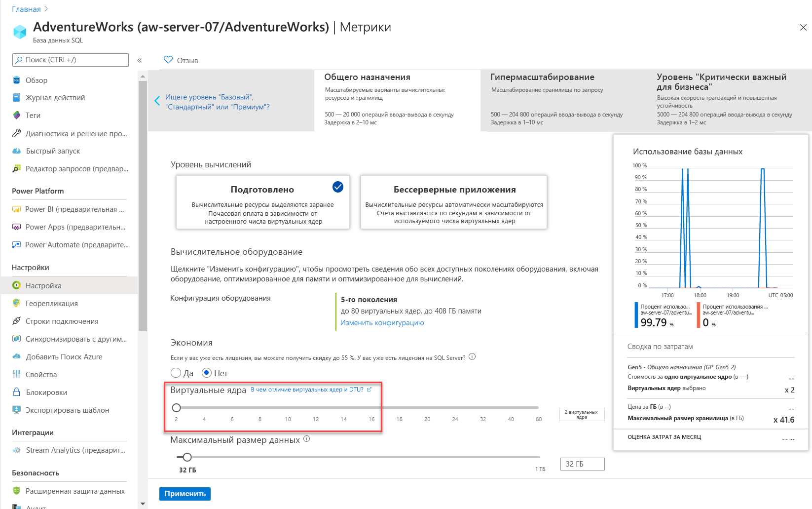Click Изменить конфигурацию link
The image size is (812, 509).
point(382,322)
